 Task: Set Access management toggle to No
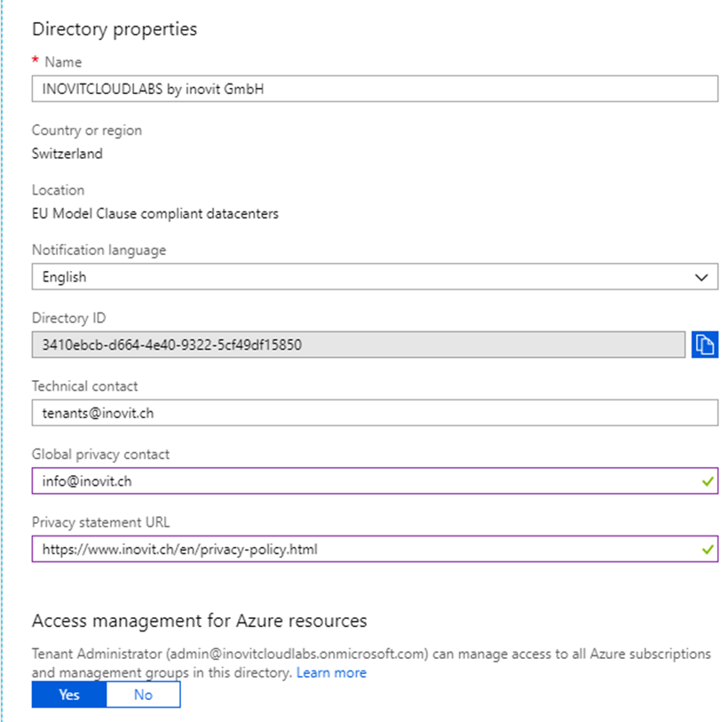(143, 694)
